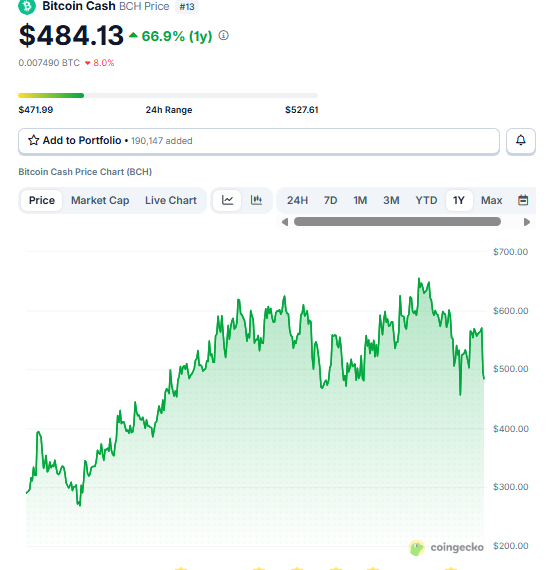Click the $200.00 axis label

click(x=511, y=546)
